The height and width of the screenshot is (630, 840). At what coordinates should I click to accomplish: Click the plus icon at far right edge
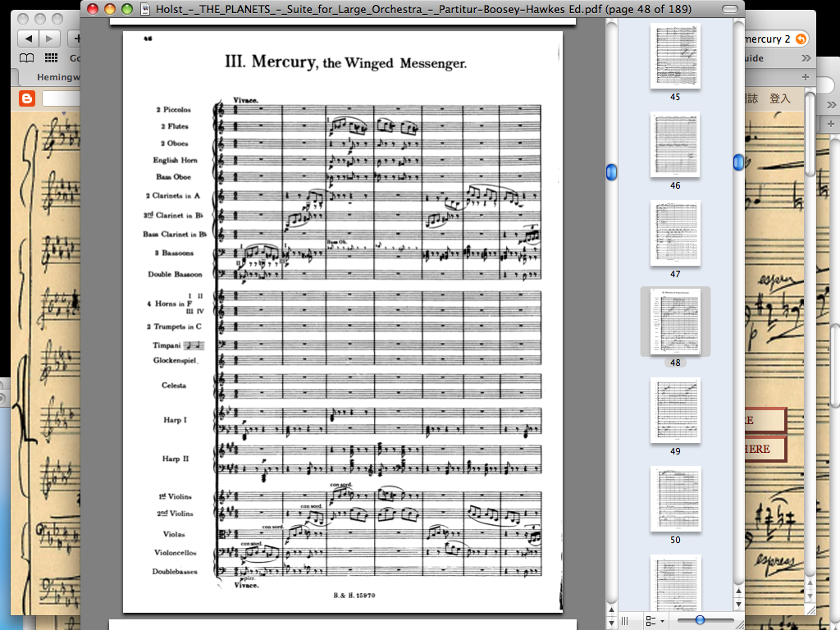pyautogui.click(x=831, y=124)
